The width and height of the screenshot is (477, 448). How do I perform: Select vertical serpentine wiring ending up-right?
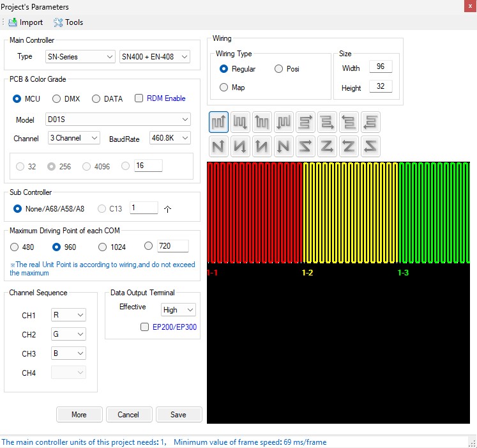(x=218, y=122)
